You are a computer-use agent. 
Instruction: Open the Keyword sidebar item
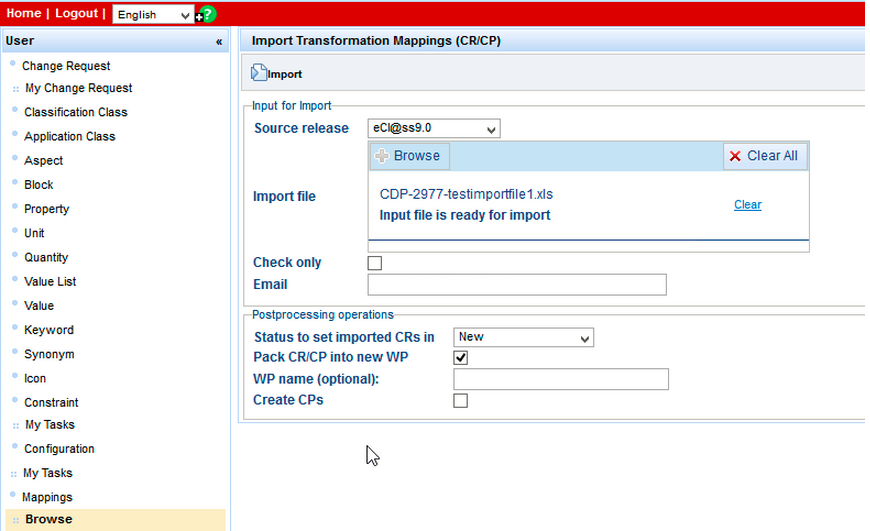(49, 330)
